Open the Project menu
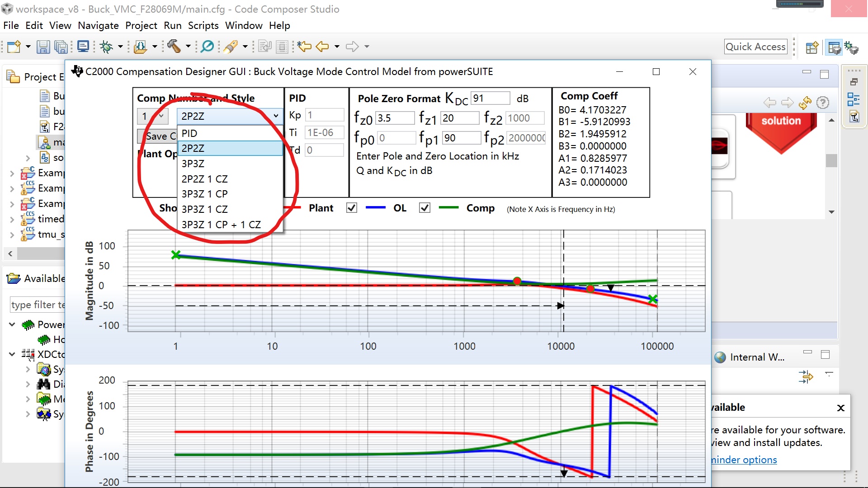868x488 pixels. point(141,25)
